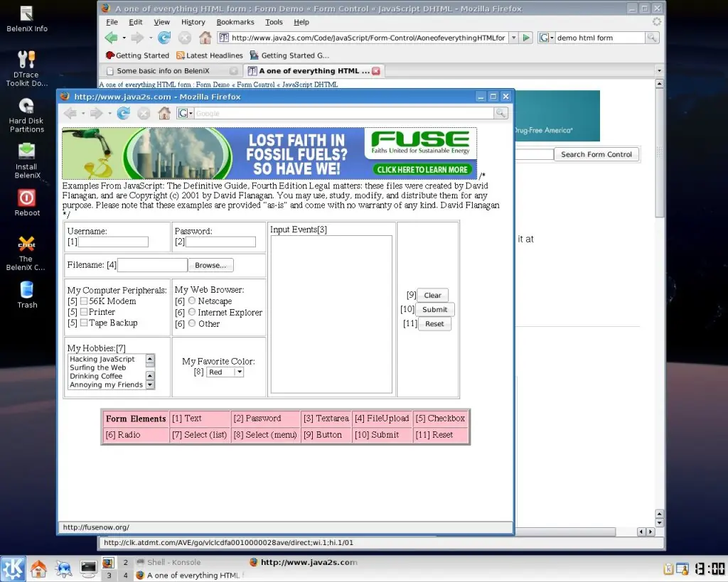Open the Hard Disk Partitions desktop icon

pos(27,115)
